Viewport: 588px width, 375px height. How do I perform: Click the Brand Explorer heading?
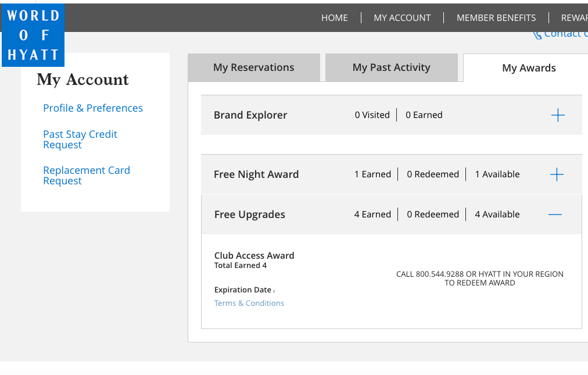point(250,115)
